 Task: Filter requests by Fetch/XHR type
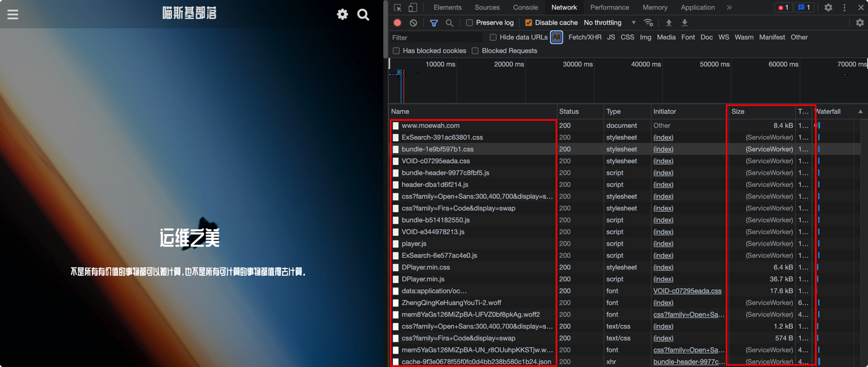[584, 37]
